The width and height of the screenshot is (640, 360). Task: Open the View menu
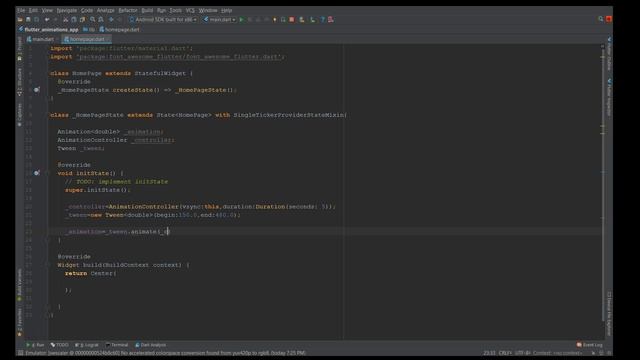point(47,10)
